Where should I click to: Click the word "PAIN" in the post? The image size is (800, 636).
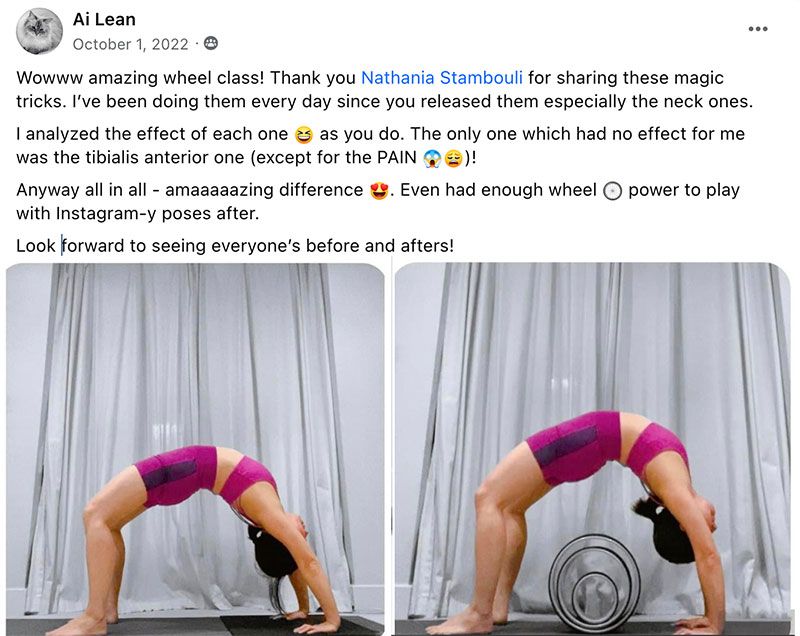[x=397, y=158]
